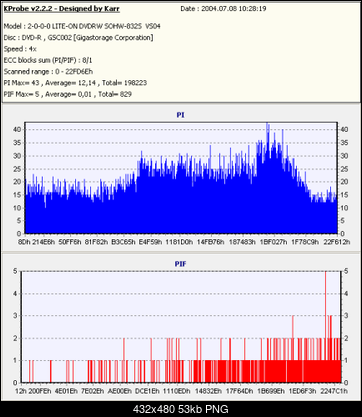This screenshot has width=362, height=417.
Task: Click the PI axis label 1BF027h
Action: pos(273,242)
